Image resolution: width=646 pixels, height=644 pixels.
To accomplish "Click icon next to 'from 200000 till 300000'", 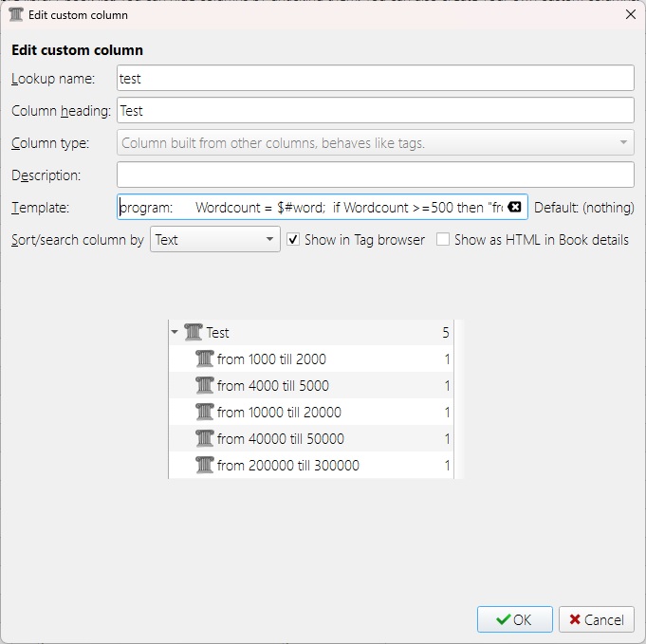I will pyautogui.click(x=204, y=466).
